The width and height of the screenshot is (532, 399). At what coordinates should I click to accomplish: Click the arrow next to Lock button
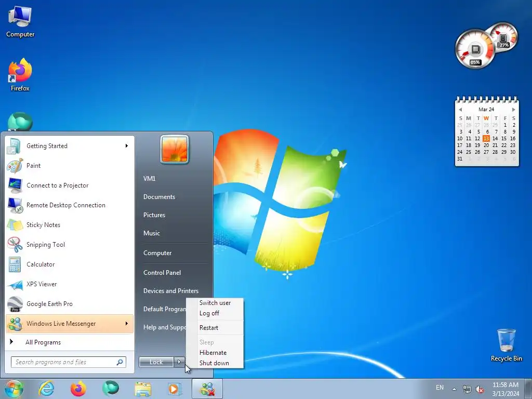point(179,362)
